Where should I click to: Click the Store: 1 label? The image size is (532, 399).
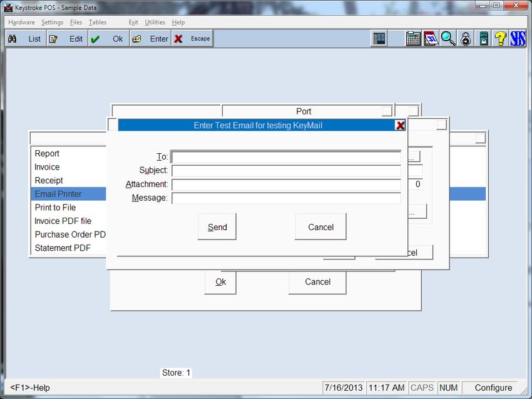coord(176,373)
